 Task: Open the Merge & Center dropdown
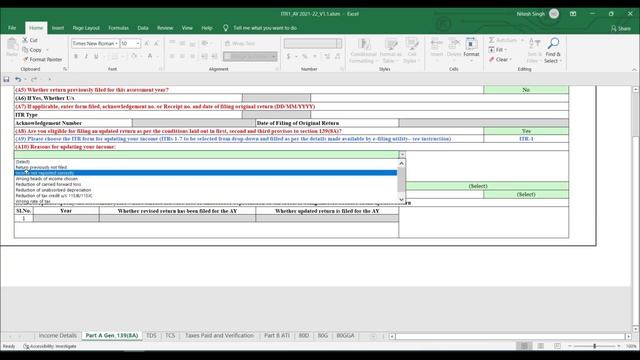274,56
